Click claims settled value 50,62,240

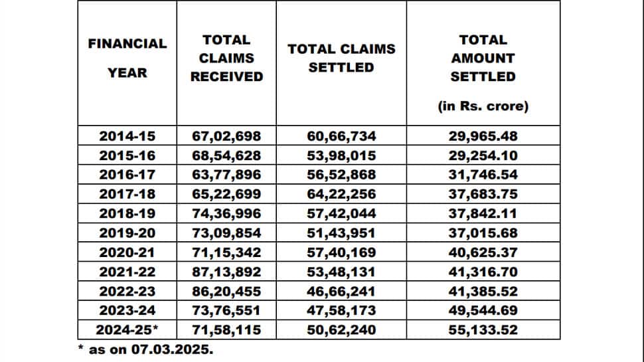341,330
